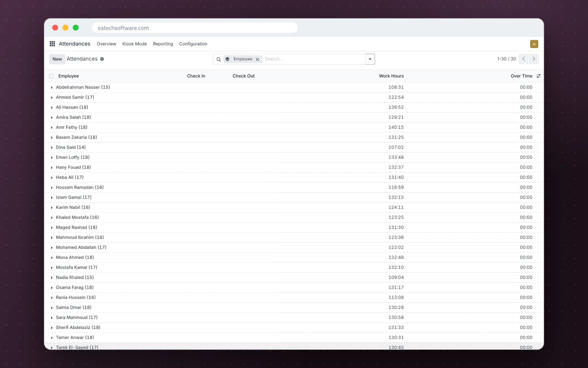Select the Salma Omar (18) row
The width and height of the screenshot is (588, 368).
coord(294,307)
